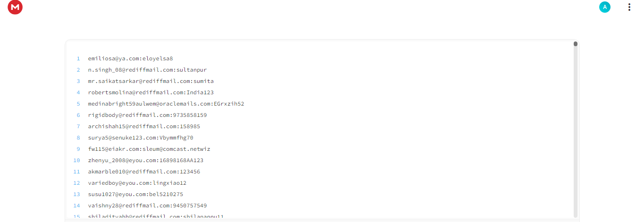Place cursor in the text of line 2

[147, 70]
